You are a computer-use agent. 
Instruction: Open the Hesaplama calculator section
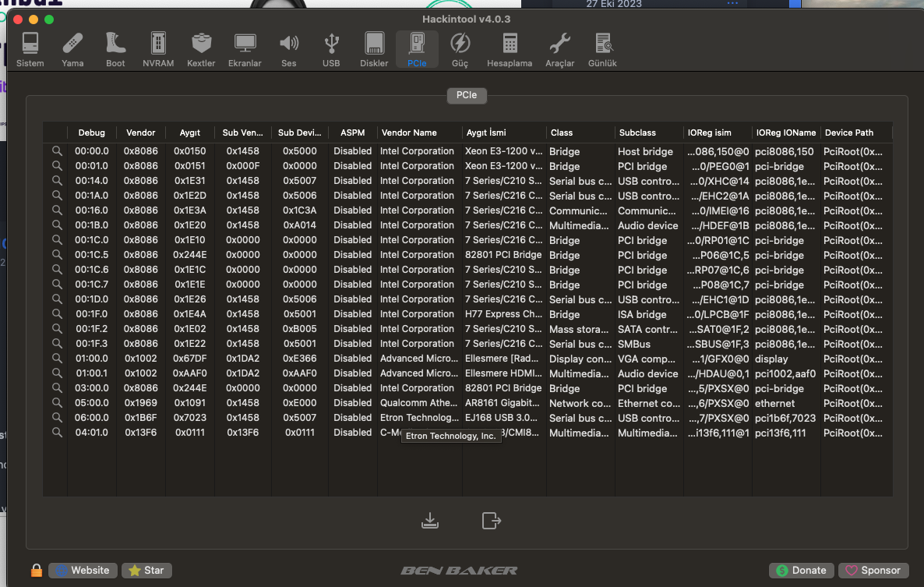pyautogui.click(x=510, y=49)
